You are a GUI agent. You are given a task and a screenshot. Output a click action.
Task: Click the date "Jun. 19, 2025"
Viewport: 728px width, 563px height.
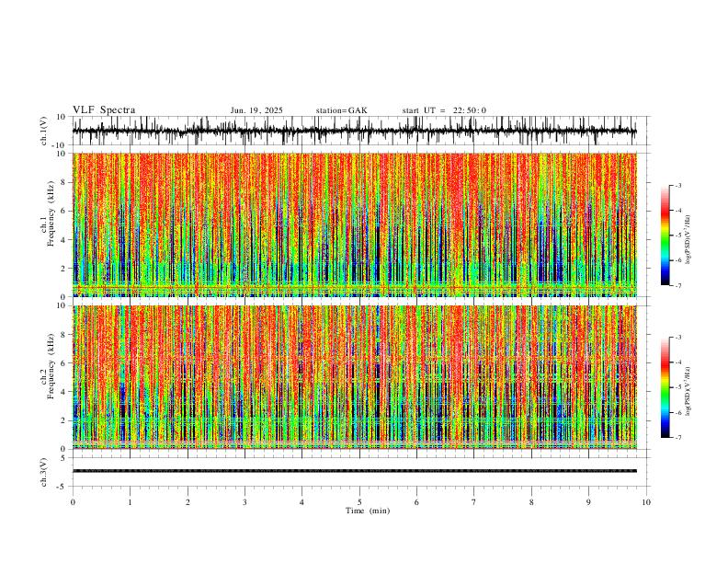(x=256, y=110)
